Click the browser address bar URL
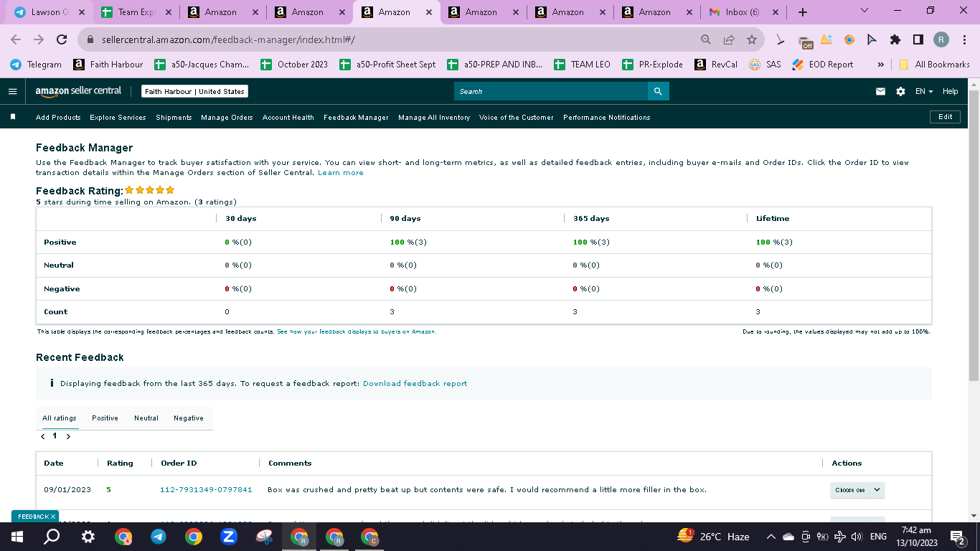The image size is (980, 551). point(228,40)
